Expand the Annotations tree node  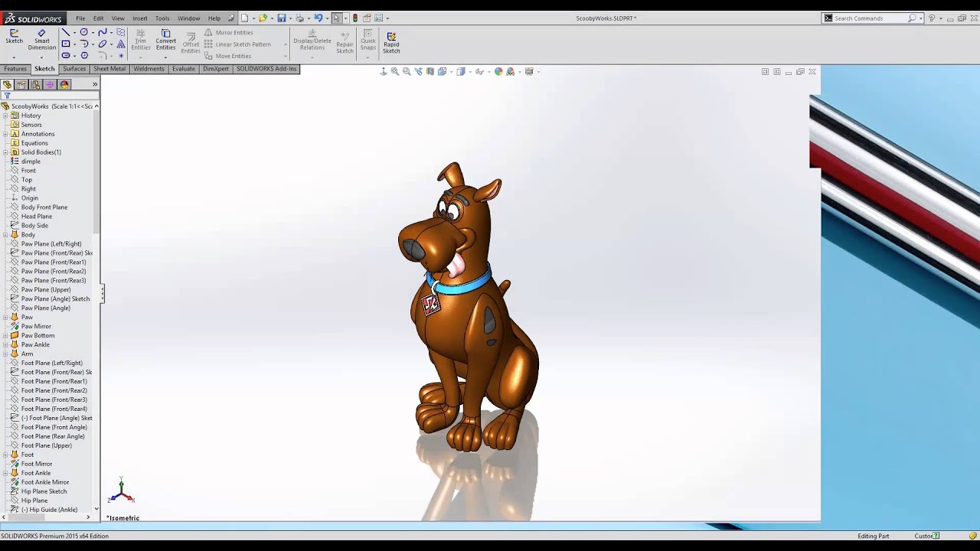pyautogui.click(x=5, y=134)
